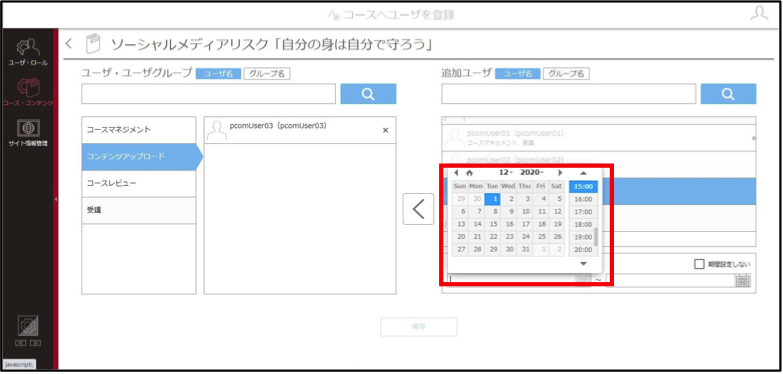The height and width of the screenshot is (374, 783).
Task: Select the right グループ名 toggle under 追加ユーザ
Action: click(566, 74)
